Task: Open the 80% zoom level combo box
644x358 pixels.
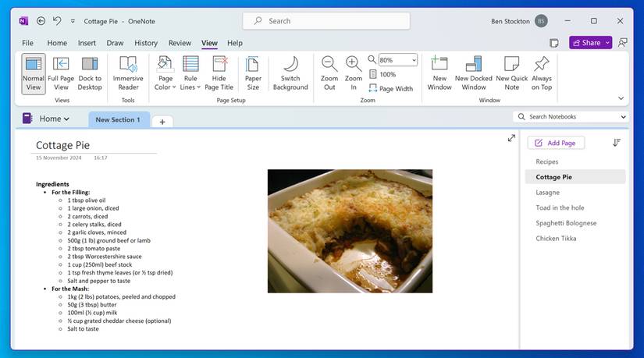Action: click(397, 60)
